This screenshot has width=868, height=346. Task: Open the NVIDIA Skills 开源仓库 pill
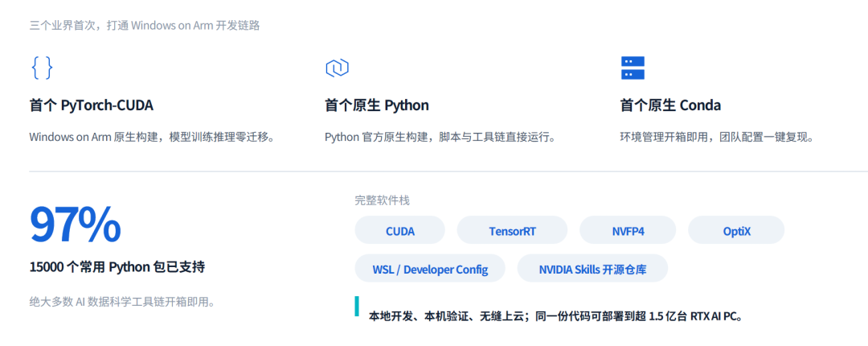(592, 269)
